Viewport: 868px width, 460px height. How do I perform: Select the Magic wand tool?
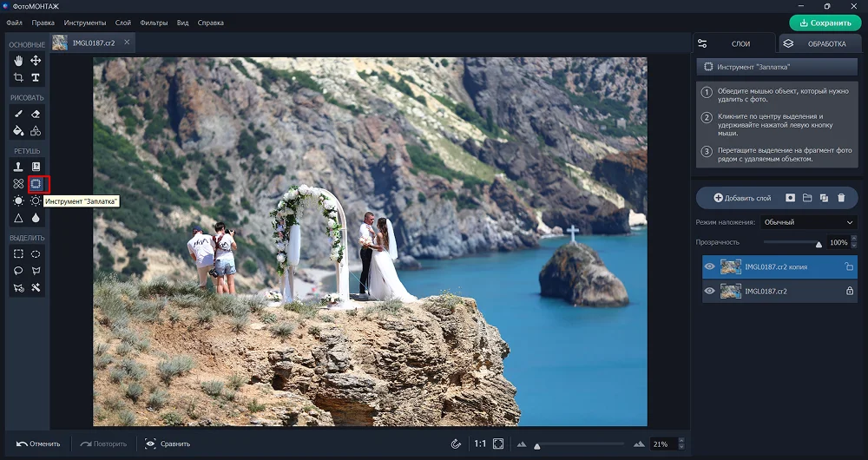[36, 288]
